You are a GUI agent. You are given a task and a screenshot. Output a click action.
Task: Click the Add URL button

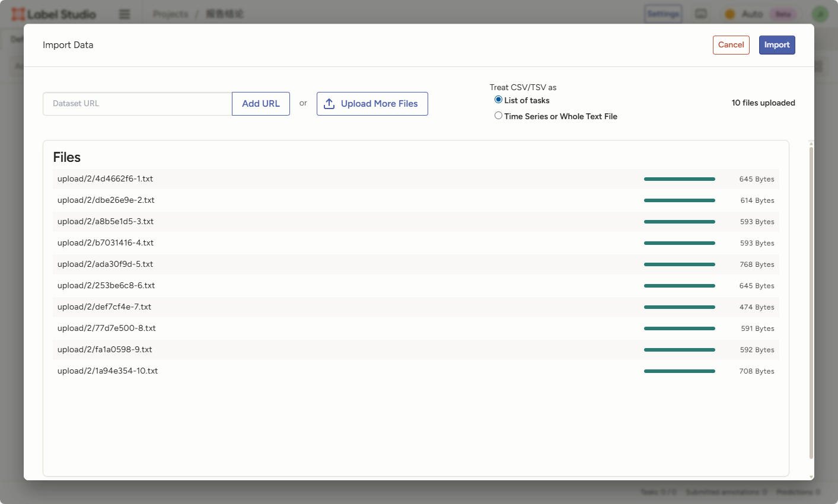pos(261,104)
